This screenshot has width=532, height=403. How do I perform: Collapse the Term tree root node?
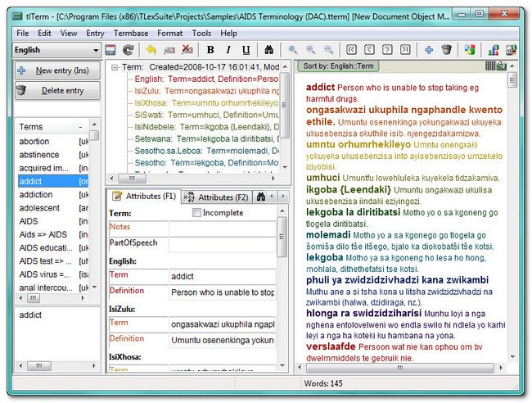coord(115,67)
